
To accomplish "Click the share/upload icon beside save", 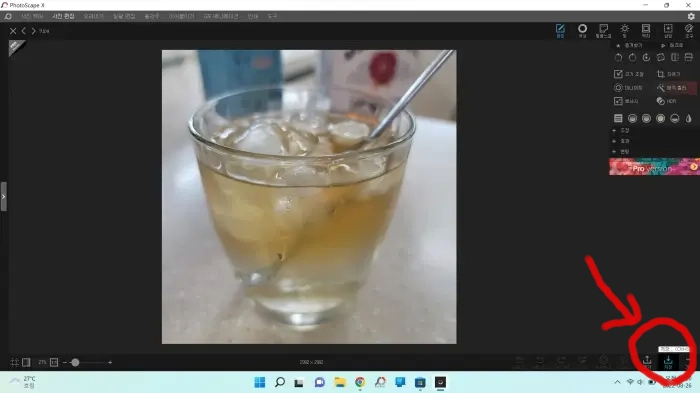I will tap(647, 362).
